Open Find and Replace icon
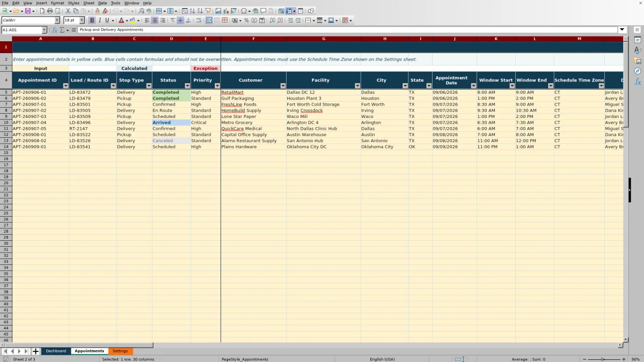This screenshot has width=644, height=362. 141,11
